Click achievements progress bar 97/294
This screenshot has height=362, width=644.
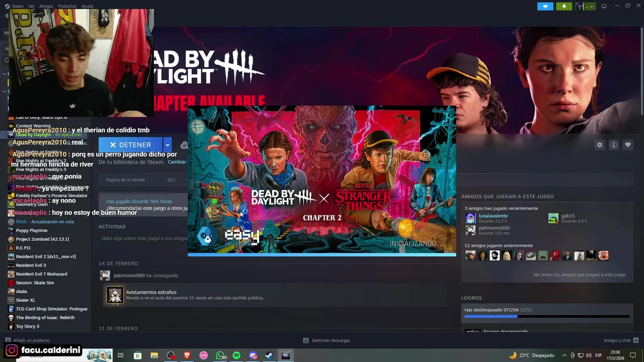547,317
